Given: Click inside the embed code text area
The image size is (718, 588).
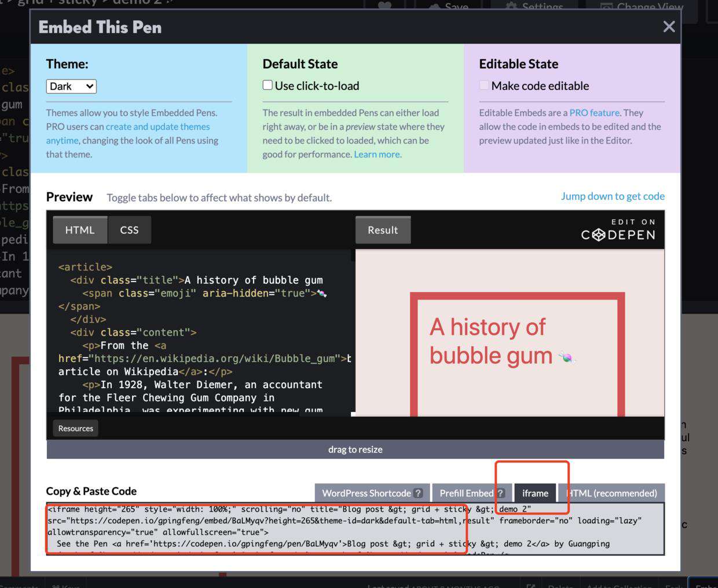Looking at the screenshot, I should click(355, 529).
